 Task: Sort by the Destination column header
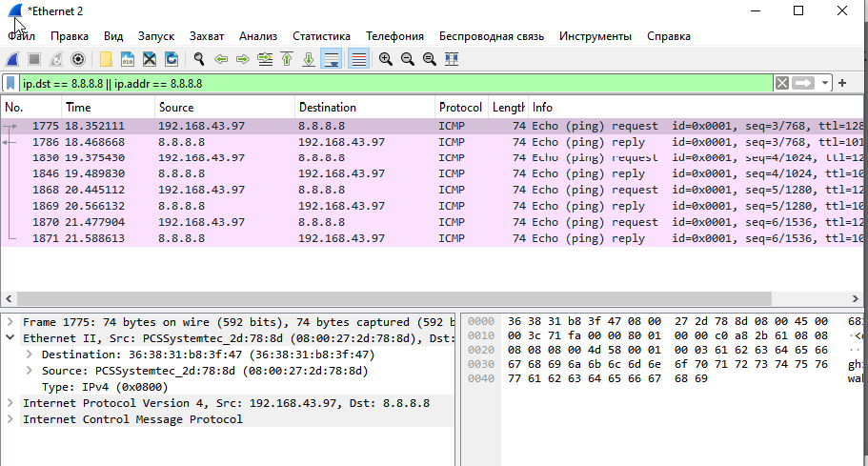tap(365, 108)
